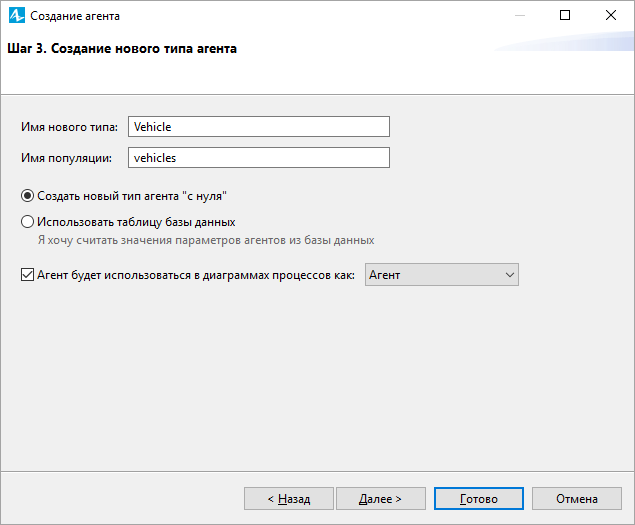Close the agent creation wizard window
This screenshot has width=635, height=525.
click(611, 15)
